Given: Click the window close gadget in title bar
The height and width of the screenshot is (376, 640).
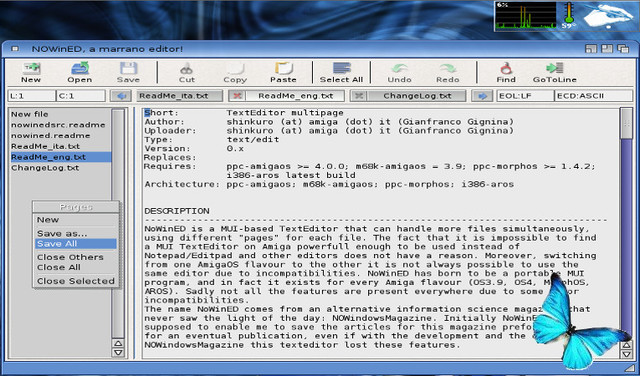Looking at the screenshot, I should point(15,49).
